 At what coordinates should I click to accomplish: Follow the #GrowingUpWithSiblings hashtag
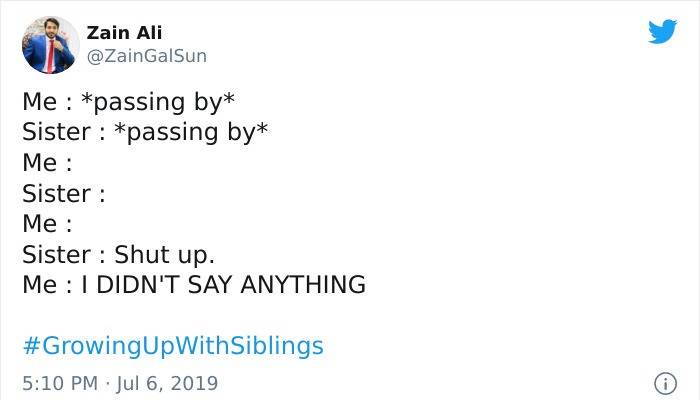(173, 346)
